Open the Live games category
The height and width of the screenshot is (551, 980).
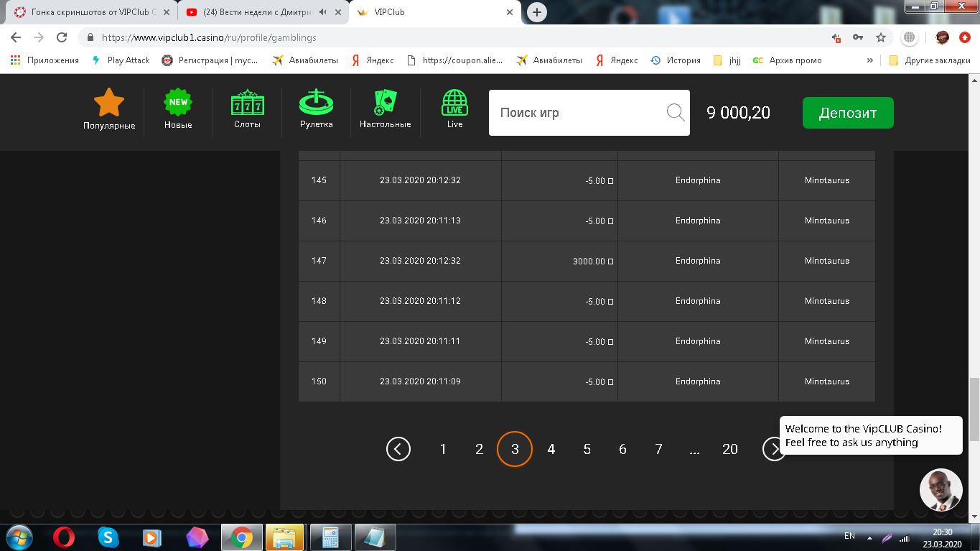[455, 109]
